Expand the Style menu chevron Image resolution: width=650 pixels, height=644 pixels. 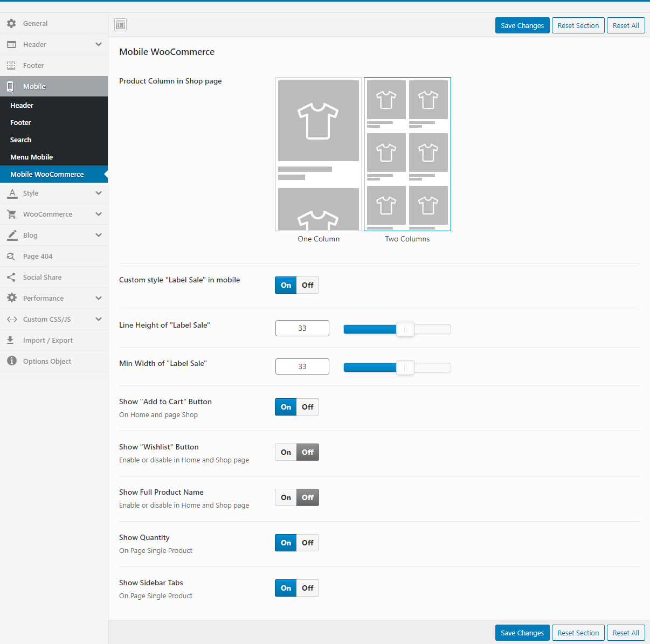pyautogui.click(x=98, y=193)
